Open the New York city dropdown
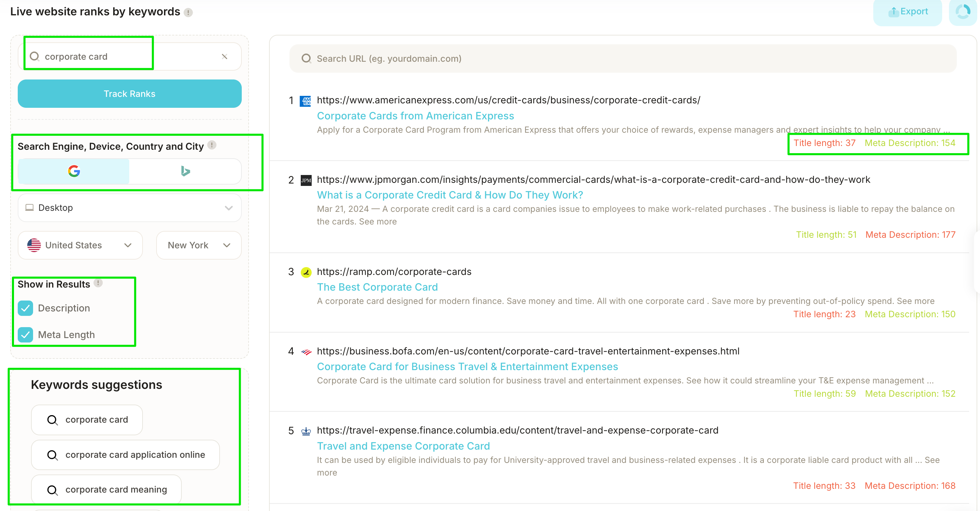This screenshot has width=980, height=511. [x=198, y=245]
